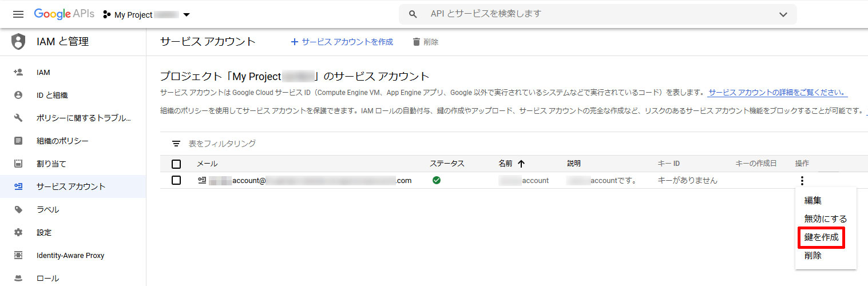Expand the search bar chevron

coord(783,15)
